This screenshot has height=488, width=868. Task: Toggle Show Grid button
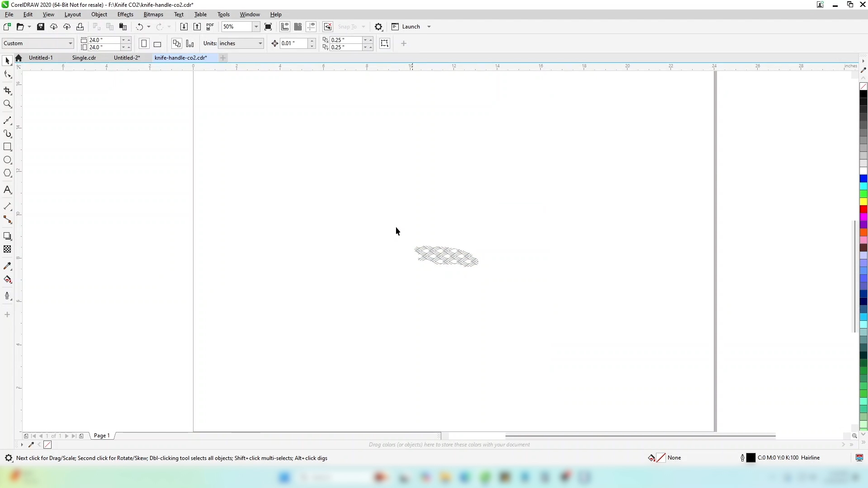298,27
